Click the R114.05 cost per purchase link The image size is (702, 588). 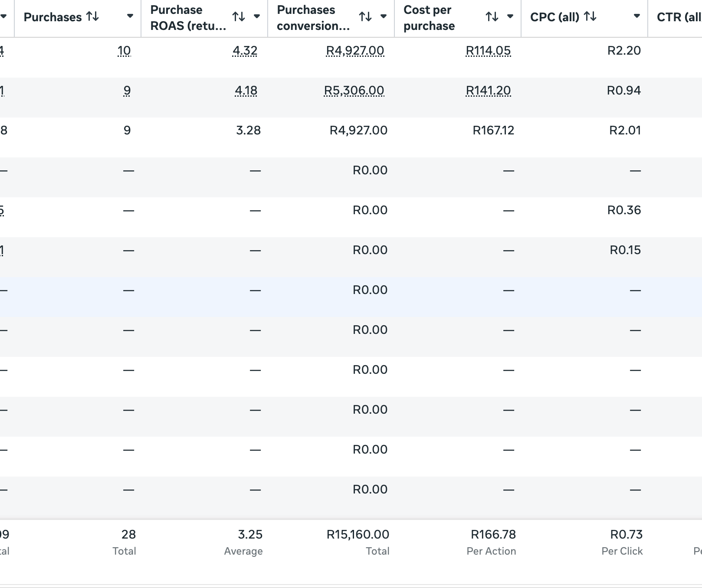488,51
